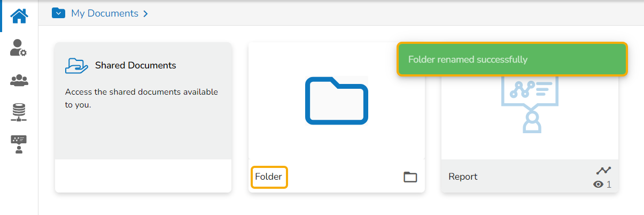
Task: Click the Shared Documents folder-hand icon
Action: click(x=76, y=65)
